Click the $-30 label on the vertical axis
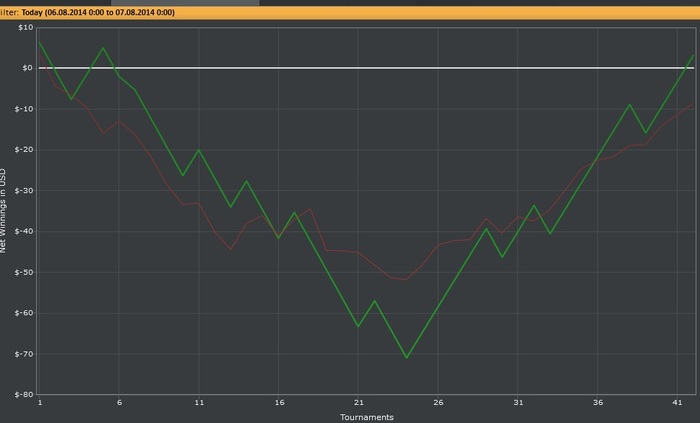This screenshot has height=423, width=700. tap(24, 191)
